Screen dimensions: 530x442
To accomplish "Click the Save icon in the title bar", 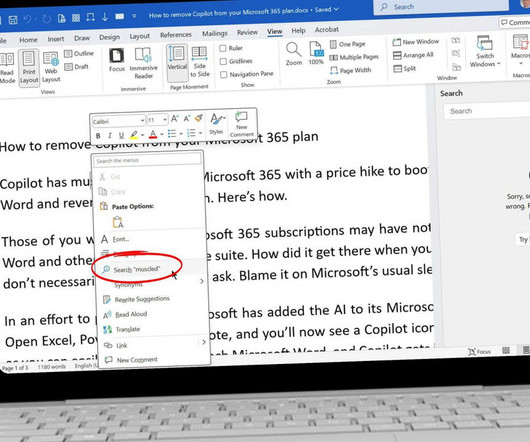I will click(x=13, y=20).
